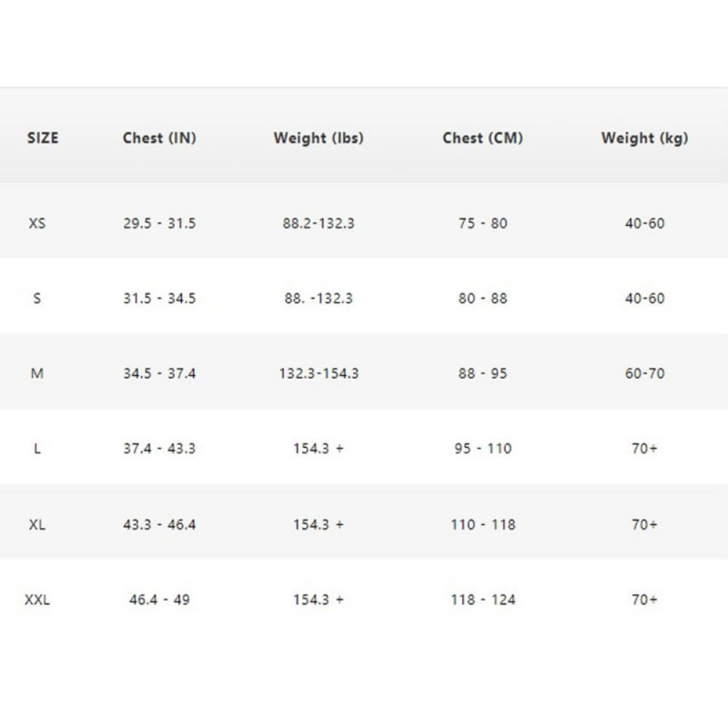Screen dimensions: 728x728
Task: Click the S size label
Action: point(37,298)
